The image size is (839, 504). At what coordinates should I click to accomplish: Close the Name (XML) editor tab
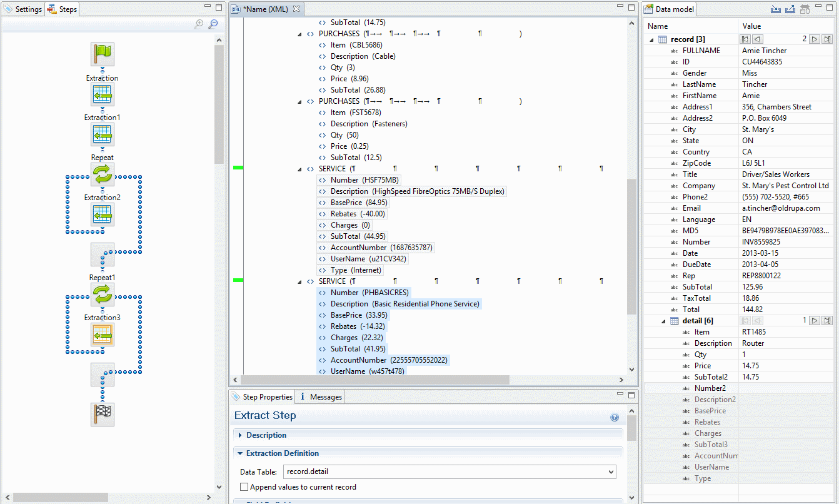click(x=296, y=9)
